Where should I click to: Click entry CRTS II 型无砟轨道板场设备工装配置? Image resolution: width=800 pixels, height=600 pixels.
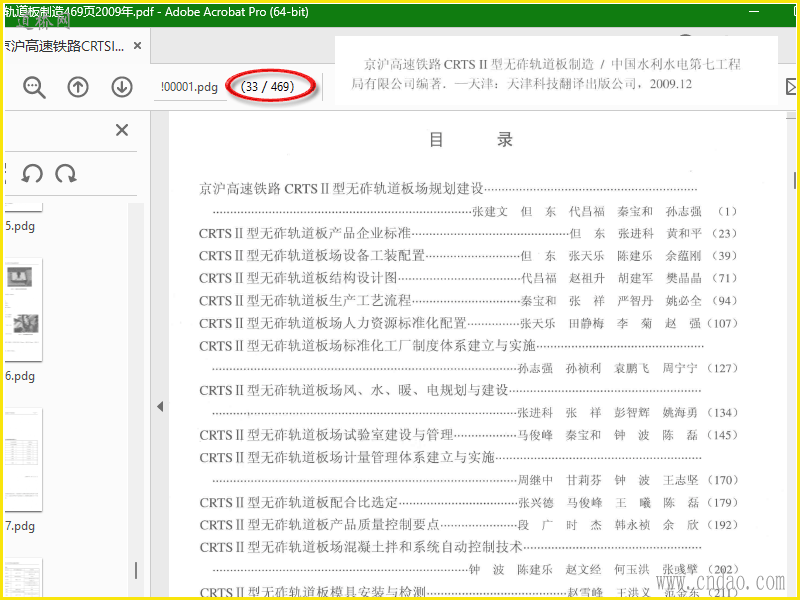312,256
